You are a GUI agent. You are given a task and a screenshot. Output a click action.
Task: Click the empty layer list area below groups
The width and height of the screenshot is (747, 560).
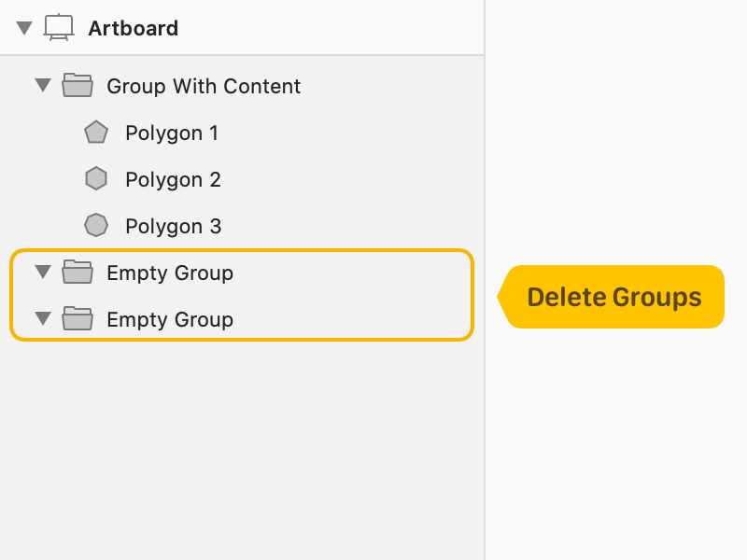point(242,450)
